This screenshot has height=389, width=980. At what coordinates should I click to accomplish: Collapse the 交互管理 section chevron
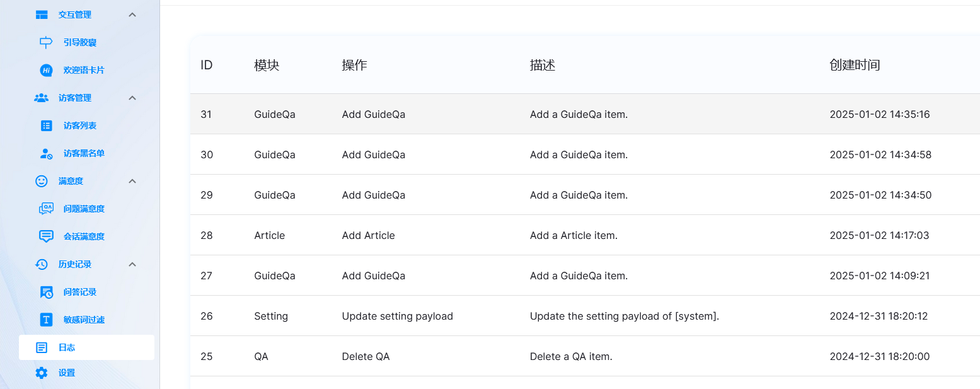[x=132, y=15]
